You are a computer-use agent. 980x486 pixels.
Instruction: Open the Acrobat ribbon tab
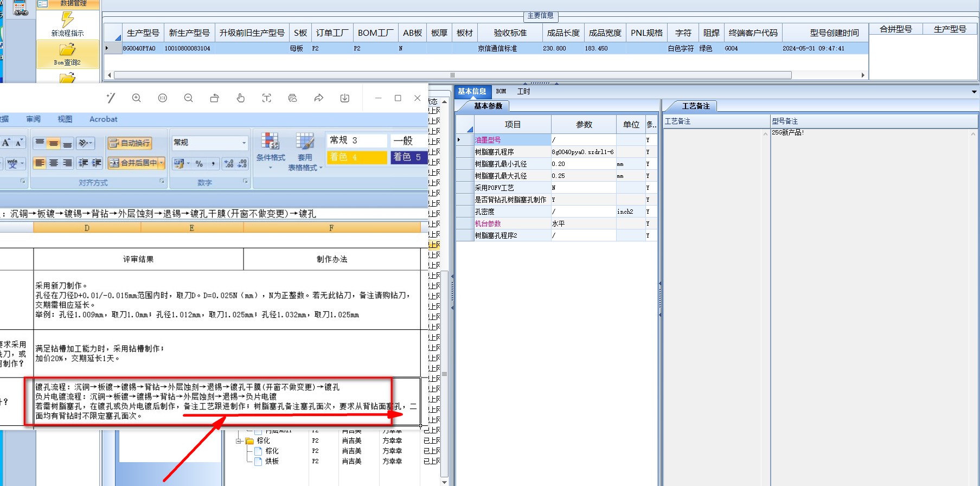103,119
